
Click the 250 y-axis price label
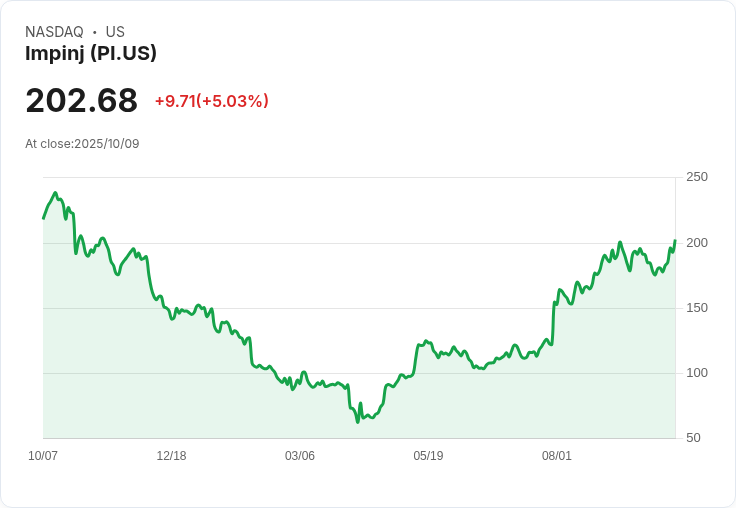[697, 177]
